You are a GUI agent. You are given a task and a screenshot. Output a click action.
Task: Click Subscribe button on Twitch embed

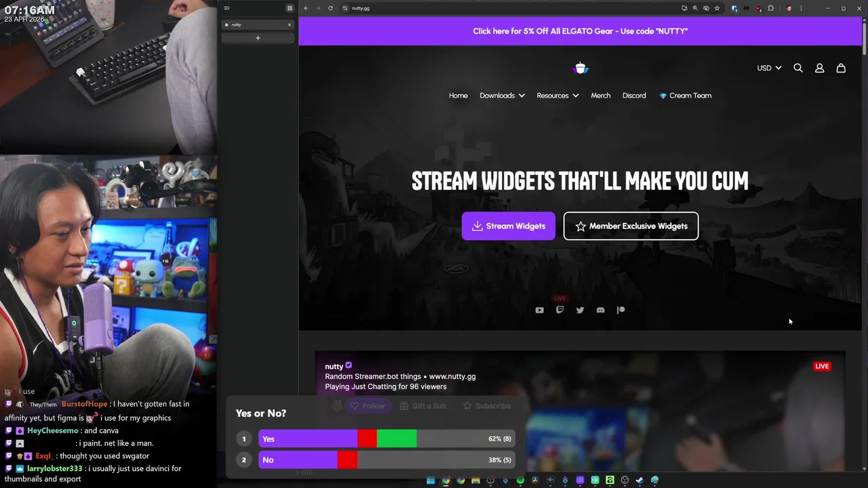click(486, 406)
